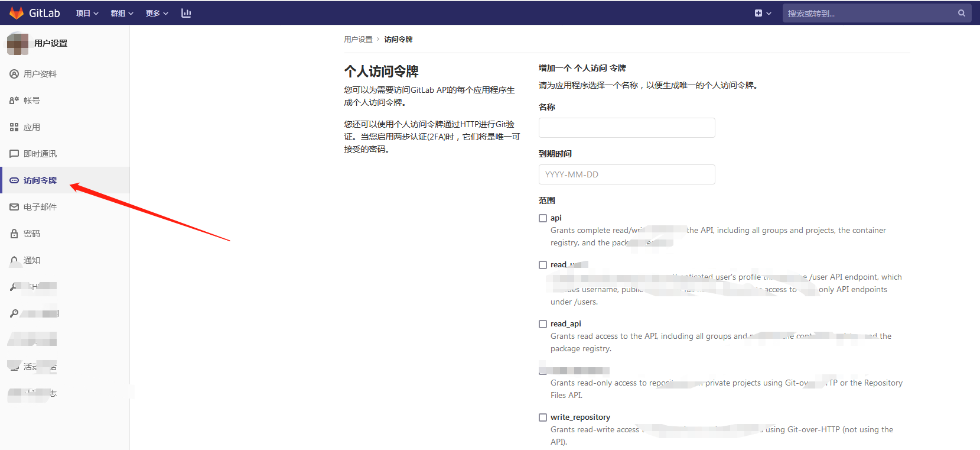This screenshot has height=450, width=980.
Task: Click the 个人访问令牌 page heading
Action: (382, 72)
